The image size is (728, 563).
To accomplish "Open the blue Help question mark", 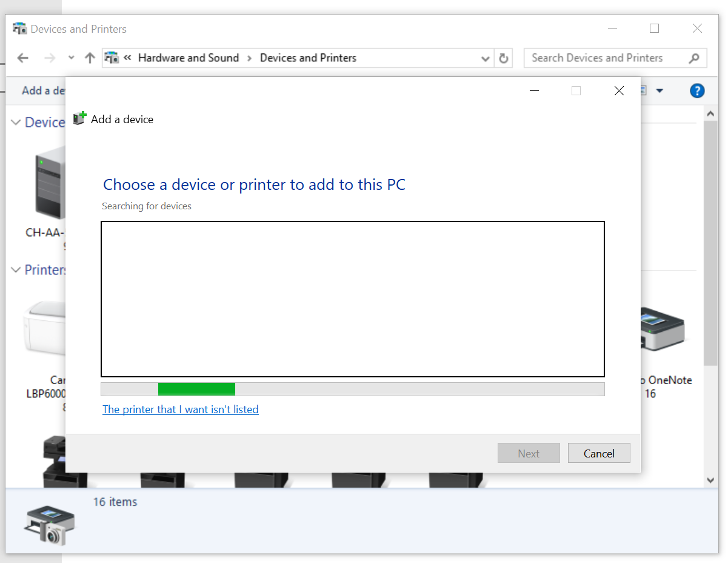I will tap(697, 91).
